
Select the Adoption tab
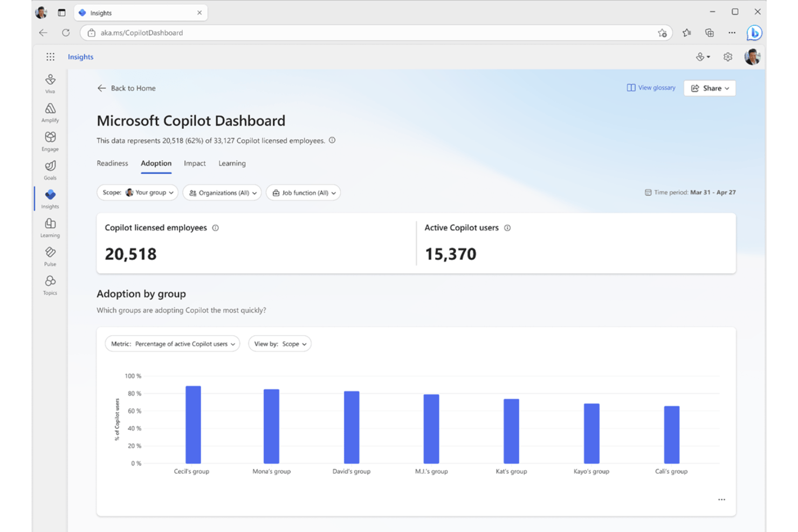tap(156, 163)
